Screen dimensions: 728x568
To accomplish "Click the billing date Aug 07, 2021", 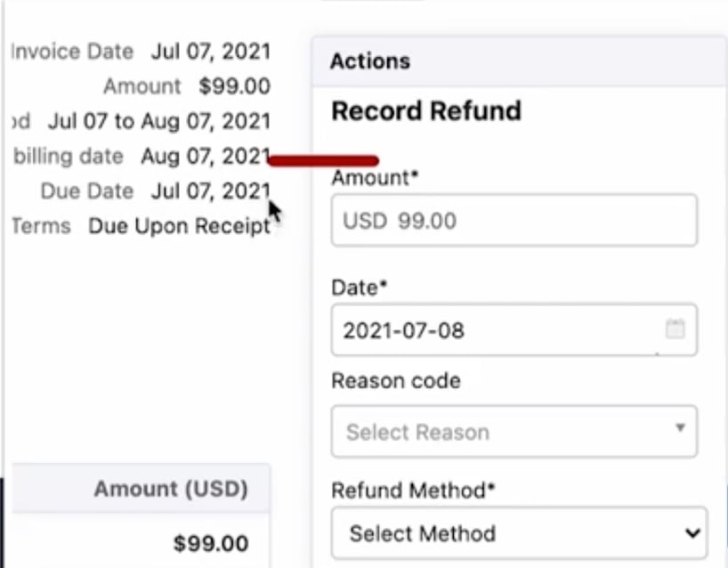I will point(205,157).
